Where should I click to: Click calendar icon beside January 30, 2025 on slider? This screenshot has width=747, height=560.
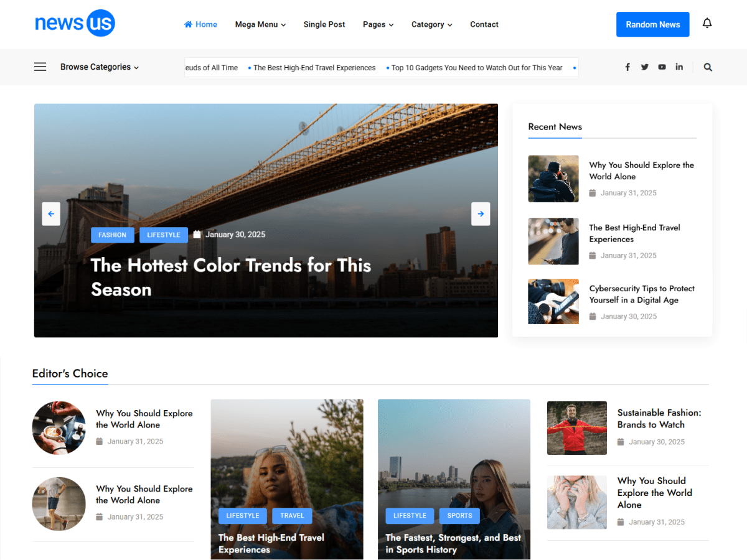click(197, 235)
